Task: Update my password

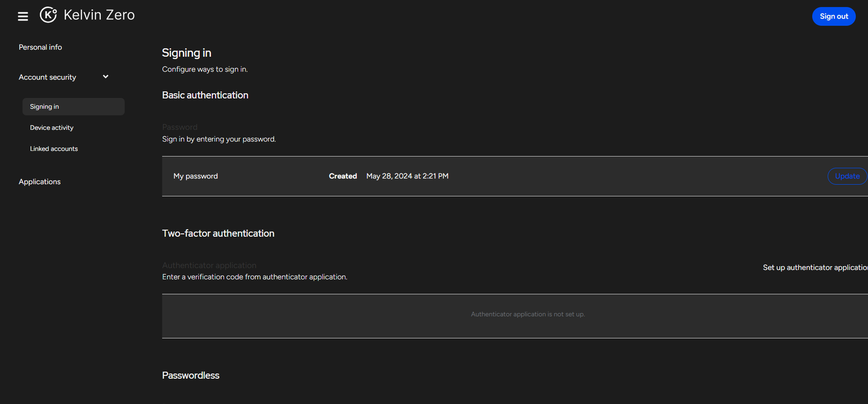Action: click(847, 176)
